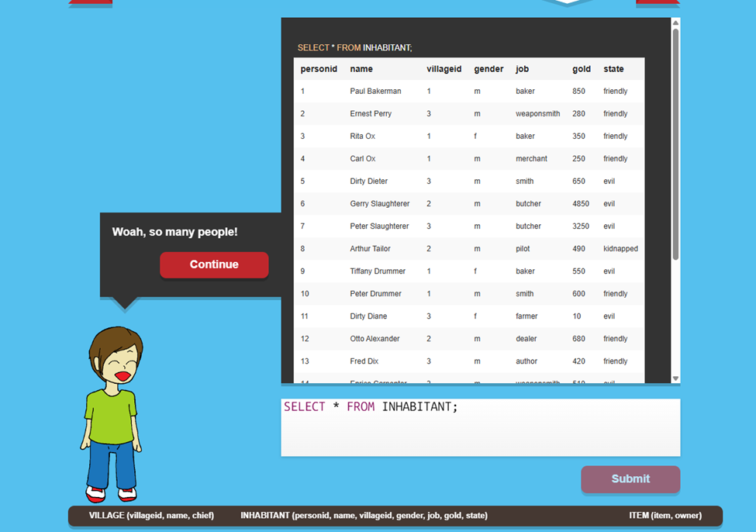
Task: Select the VILLAGE table schema text
Action: pyautogui.click(x=151, y=516)
